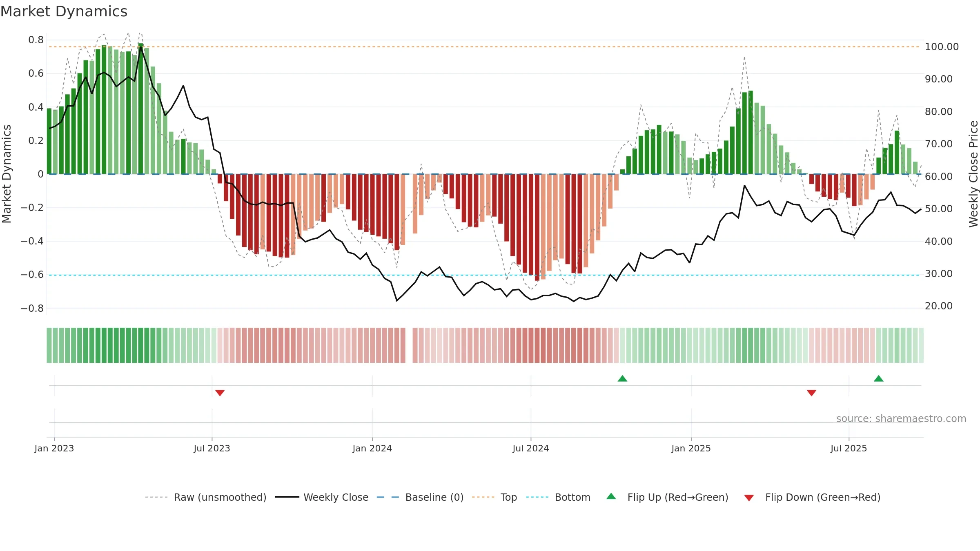Click the red flip-down marker near Jul 2023
Viewport: 980px width, 551px height.
click(x=220, y=393)
